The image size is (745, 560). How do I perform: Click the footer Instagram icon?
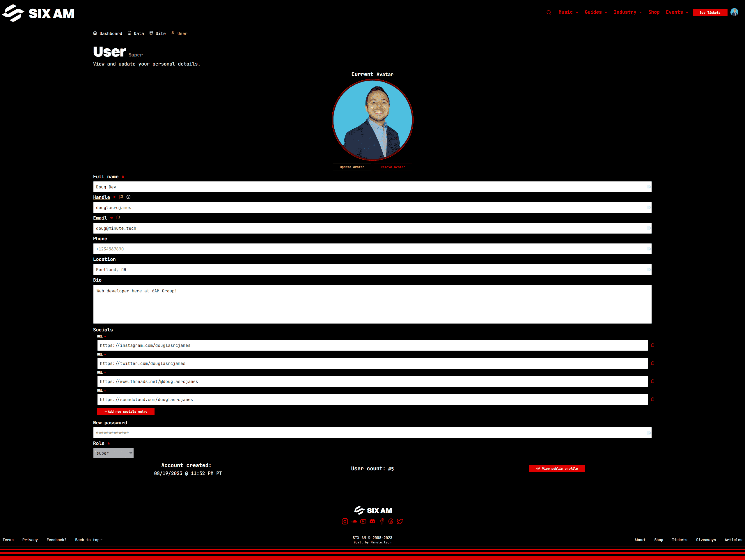(x=345, y=521)
